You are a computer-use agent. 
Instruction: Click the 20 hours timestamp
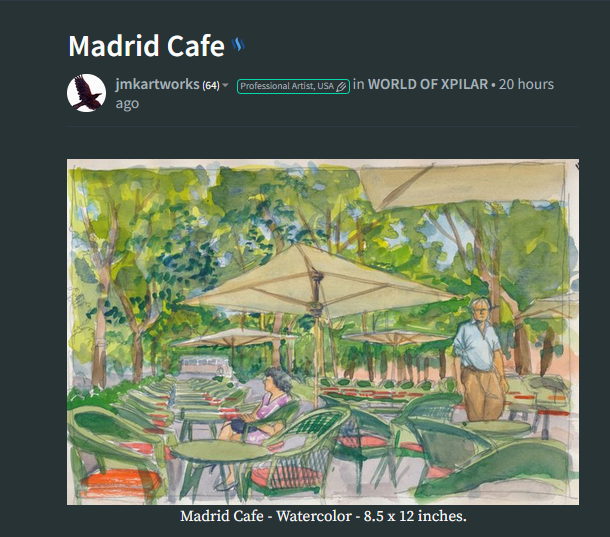(x=526, y=84)
